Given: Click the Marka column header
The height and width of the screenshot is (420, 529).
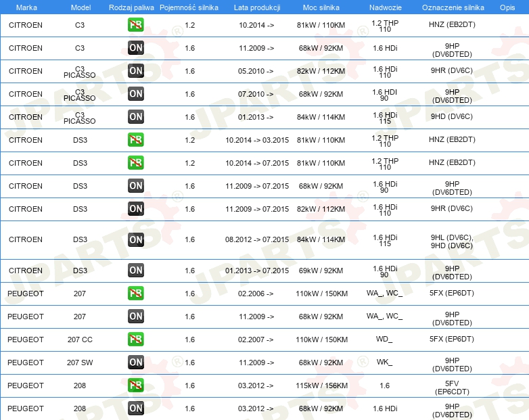Looking at the screenshot, I should pyautogui.click(x=26, y=7).
